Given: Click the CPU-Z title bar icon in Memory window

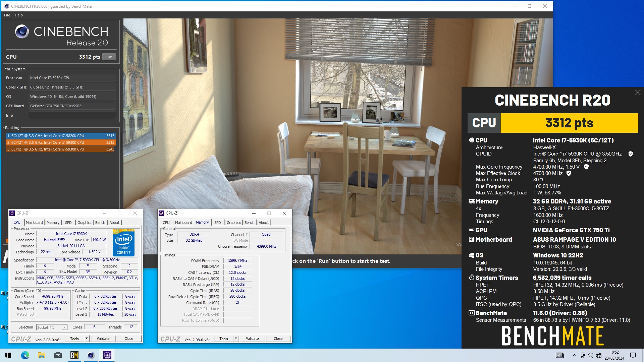Looking at the screenshot, I should (x=161, y=213).
